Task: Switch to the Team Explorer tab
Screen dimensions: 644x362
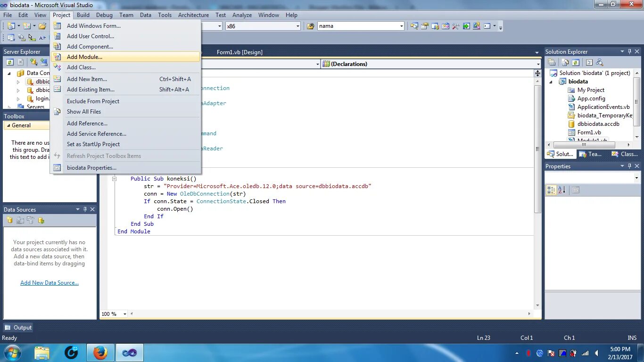Action: tap(590, 154)
